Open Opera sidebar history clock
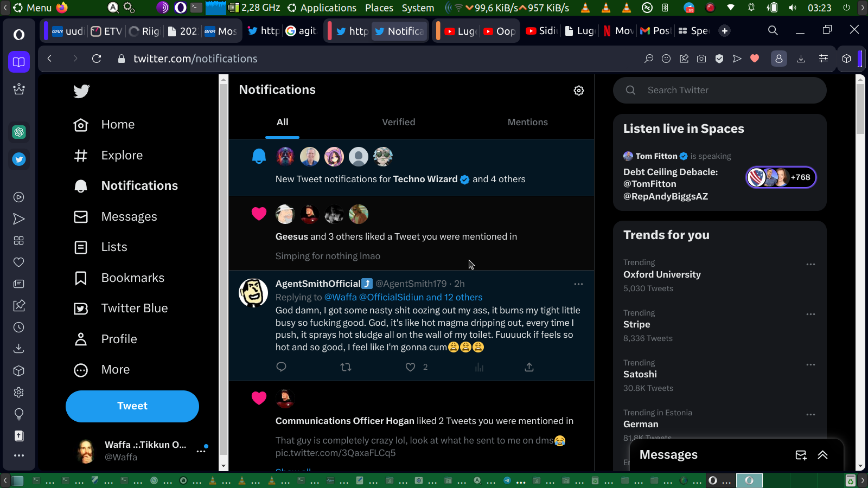 pos(19,328)
